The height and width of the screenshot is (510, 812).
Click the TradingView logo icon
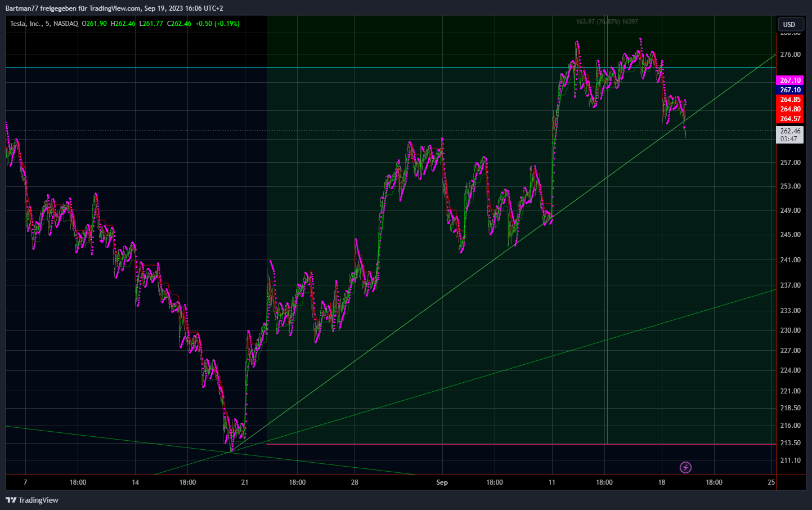11,500
